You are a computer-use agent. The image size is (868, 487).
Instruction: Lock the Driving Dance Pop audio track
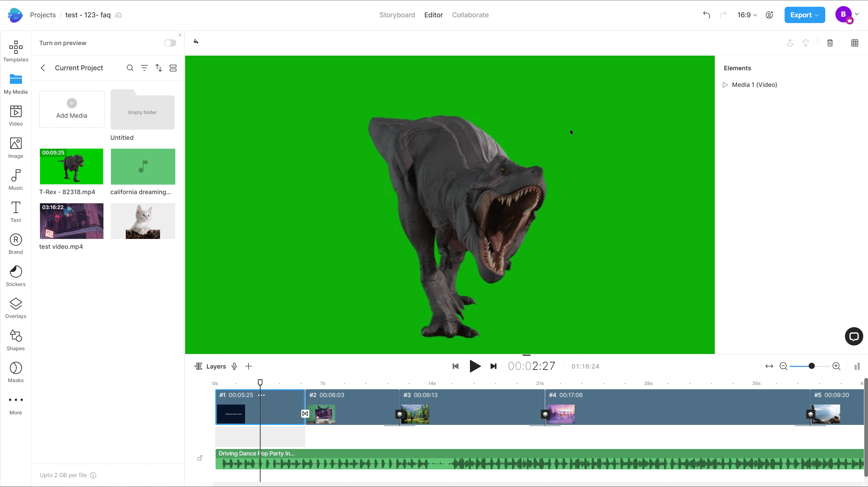click(x=200, y=458)
